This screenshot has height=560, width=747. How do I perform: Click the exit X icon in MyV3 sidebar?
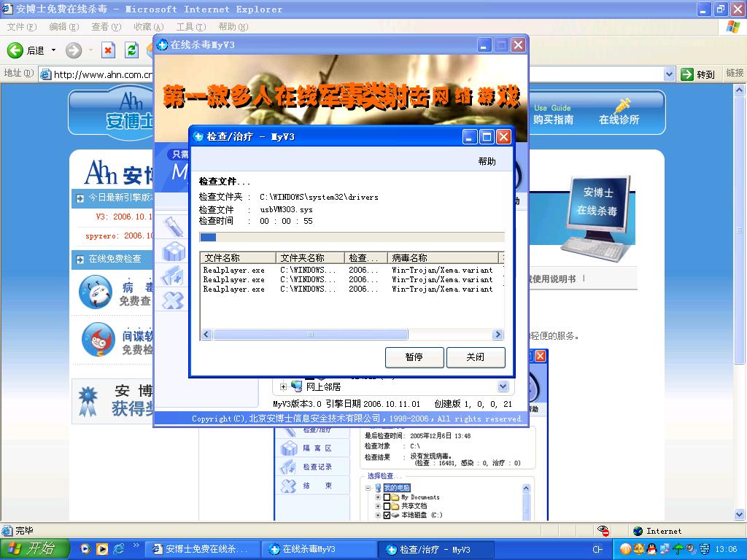[173, 300]
